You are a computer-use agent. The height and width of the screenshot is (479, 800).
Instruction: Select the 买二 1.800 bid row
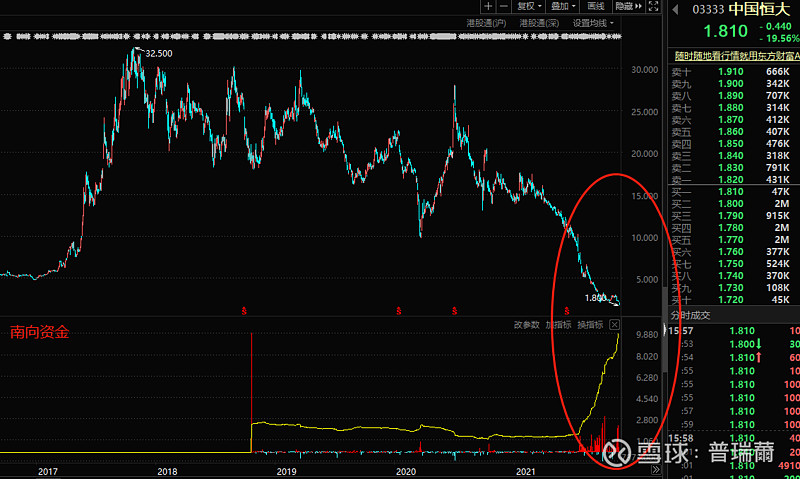734,204
